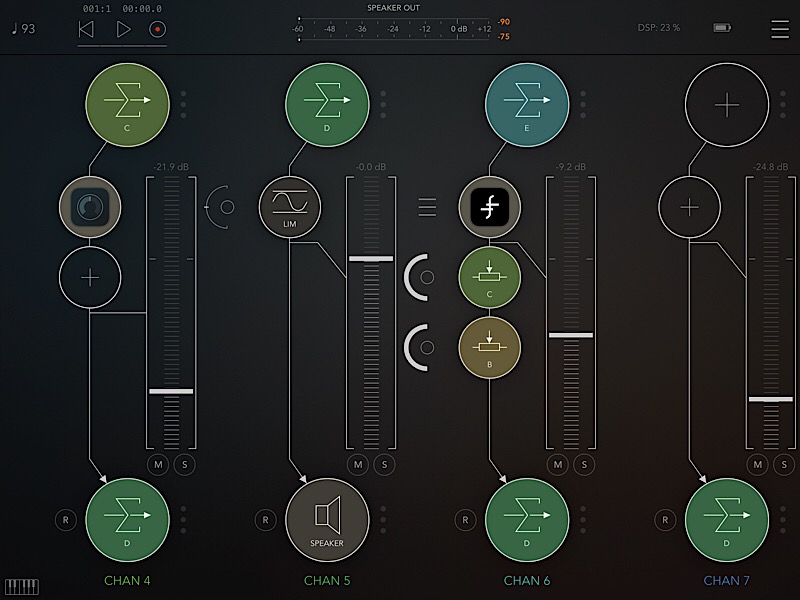The image size is (800, 600).
Task: Add an input source to Chan 7
Action: tap(727, 104)
